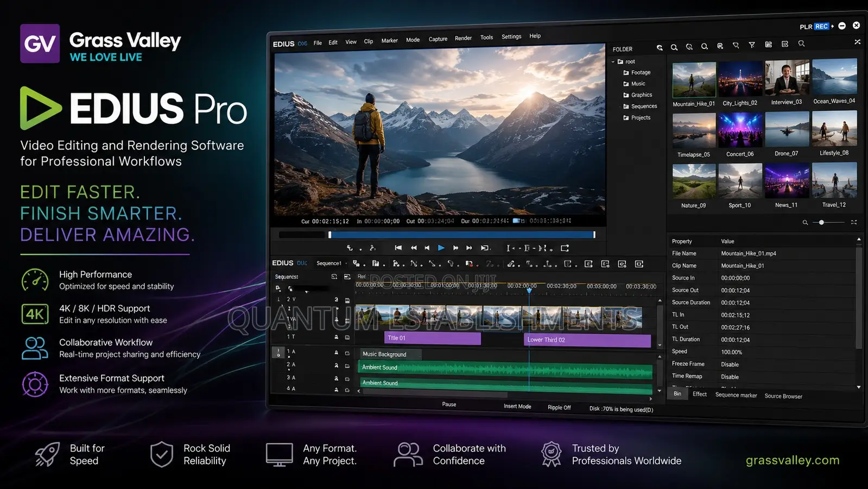Click Pause in the status bar
The width and height of the screenshot is (868, 489).
449,404
